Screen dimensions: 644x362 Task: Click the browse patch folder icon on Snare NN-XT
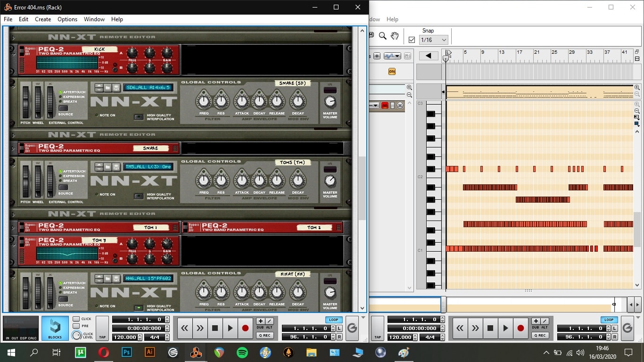pyautogui.click(x=107, y=88)
